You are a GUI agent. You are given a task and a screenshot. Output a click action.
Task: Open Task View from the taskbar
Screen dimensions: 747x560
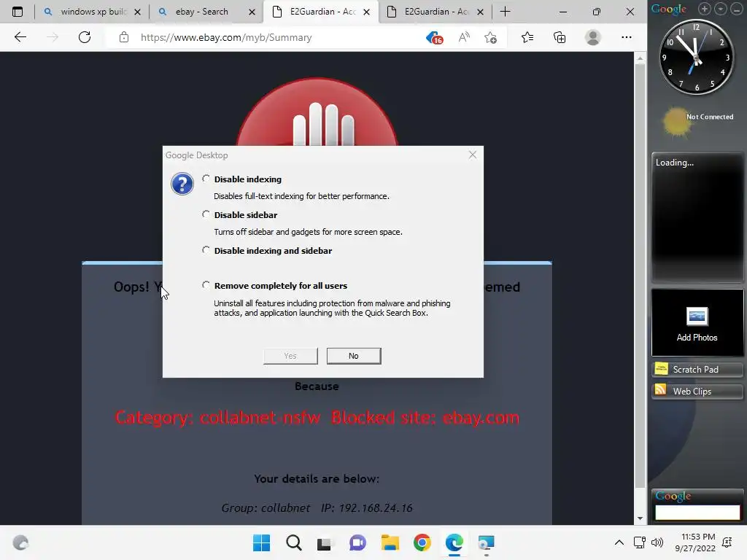click(324, 542)
